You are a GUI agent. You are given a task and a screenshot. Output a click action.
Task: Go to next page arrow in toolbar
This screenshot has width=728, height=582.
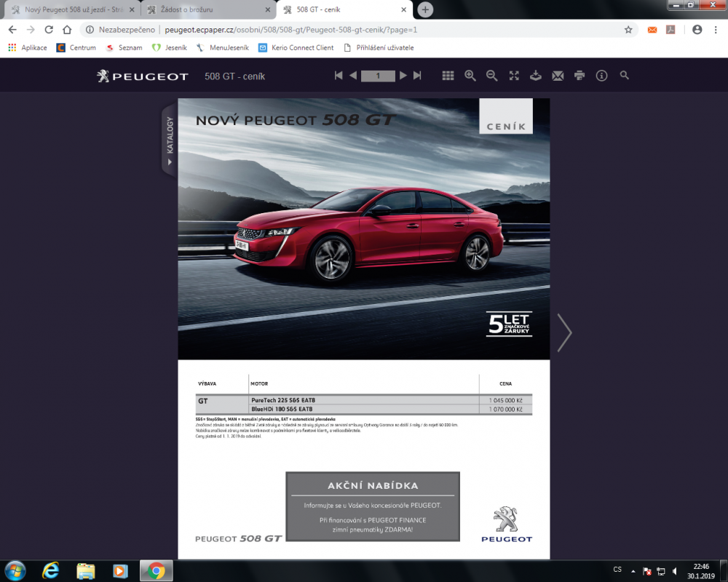(403, 76)
